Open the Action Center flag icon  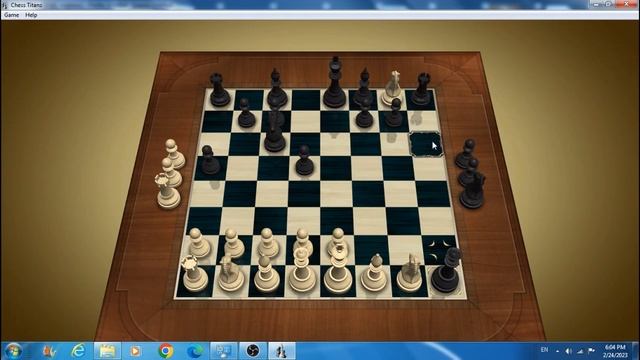(591, 351)
